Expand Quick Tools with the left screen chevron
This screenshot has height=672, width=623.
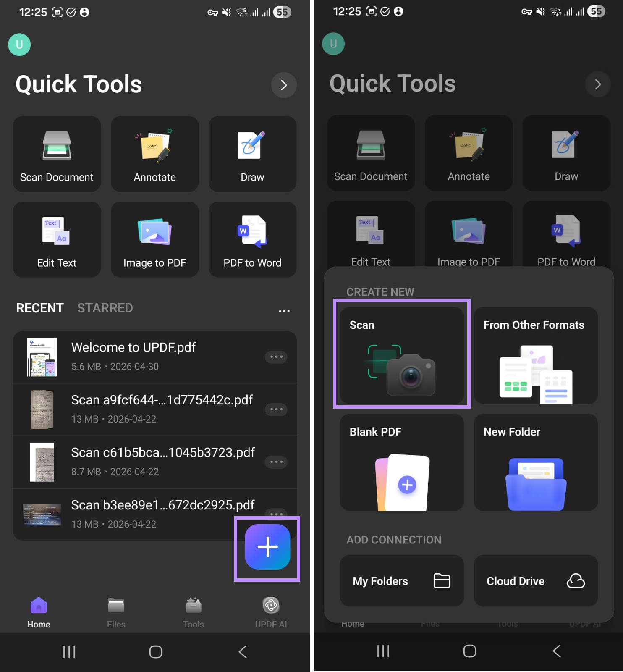point(284,85)
